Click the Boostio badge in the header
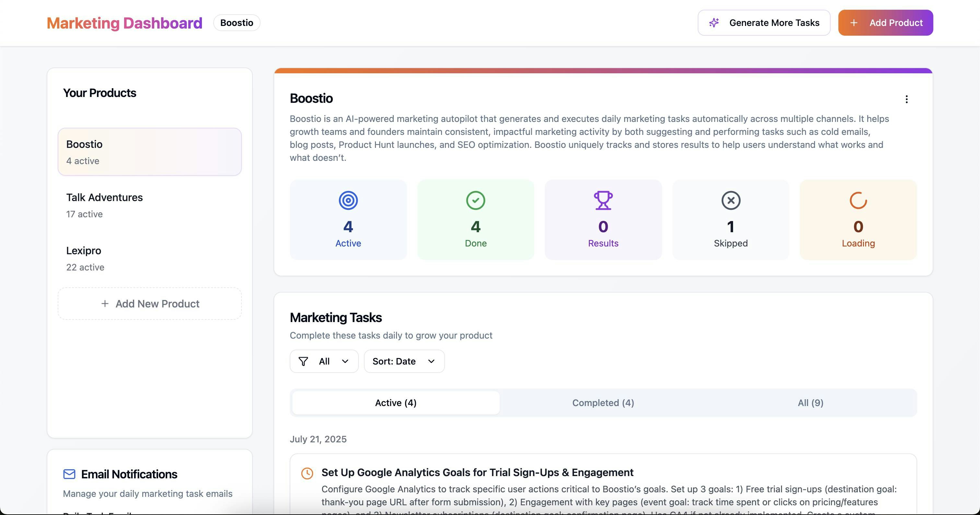This screenshot has height=515, width=980. click(x=237, y=23)
